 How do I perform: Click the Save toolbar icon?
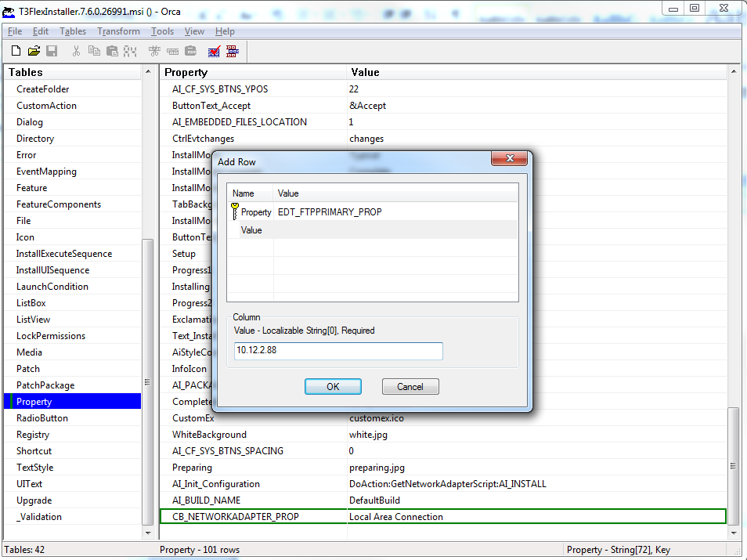[52, 51]
